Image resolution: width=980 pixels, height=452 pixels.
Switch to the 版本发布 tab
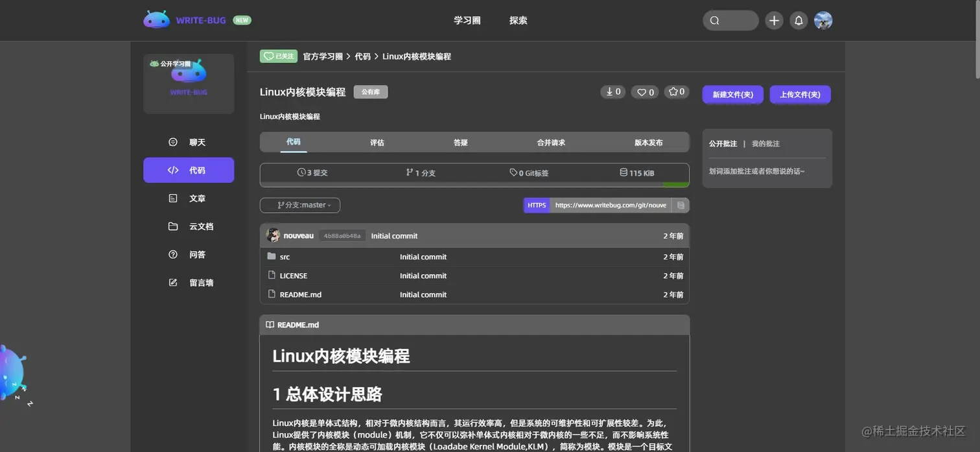point(649,143)
